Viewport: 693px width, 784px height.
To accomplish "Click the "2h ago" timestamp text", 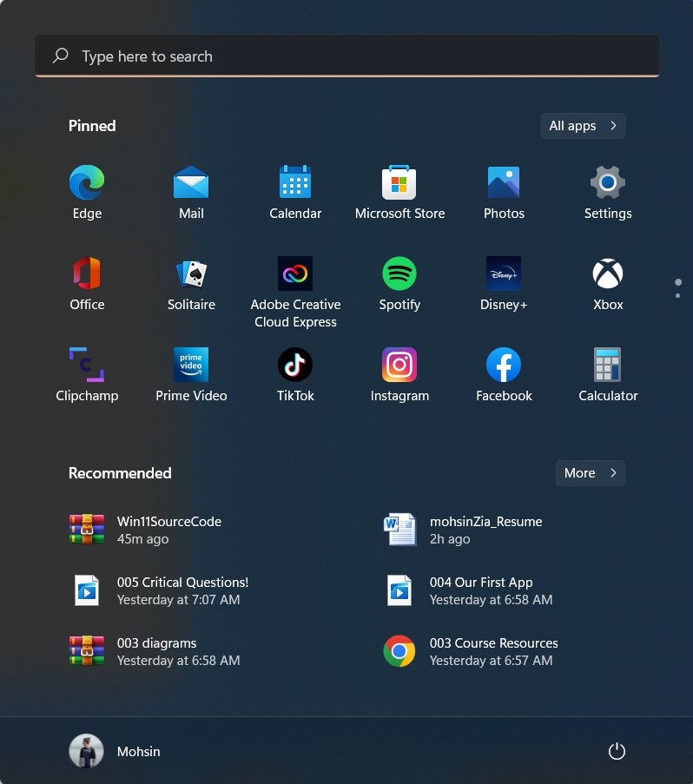I will tap(450, 539).
